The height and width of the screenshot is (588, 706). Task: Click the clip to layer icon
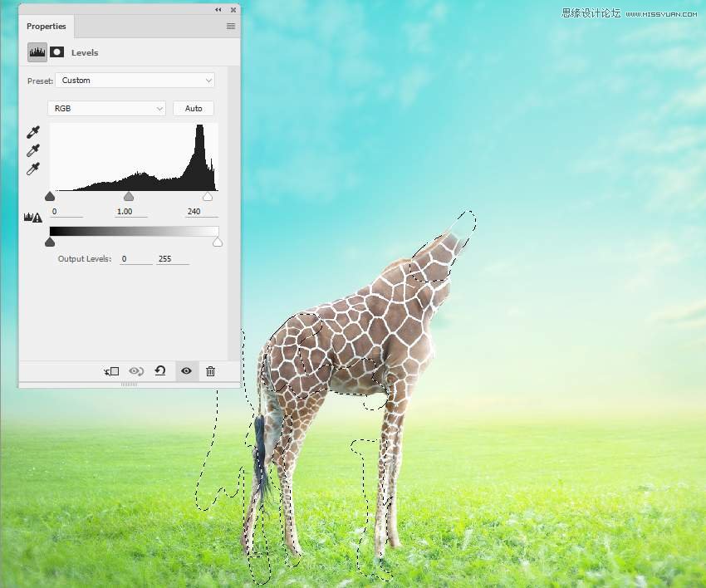pos(111,371)
